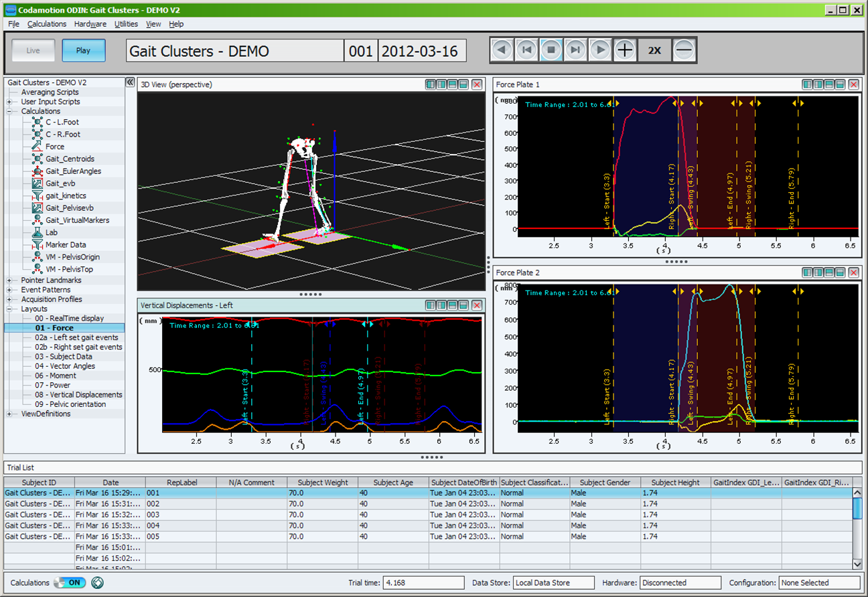Click the play-forward arrow button
Screen dimensions: 868x597
click(600, 50)
